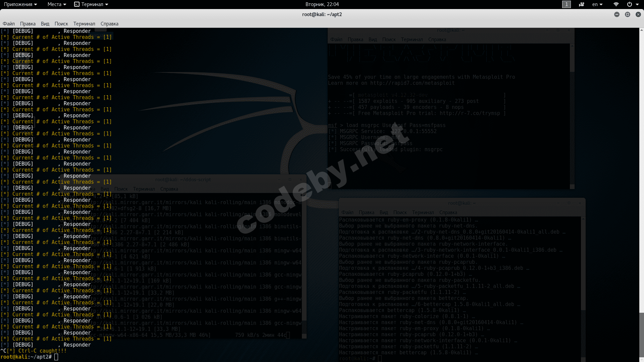Open Терминал menu in window menu bar

tap(84, 24)
